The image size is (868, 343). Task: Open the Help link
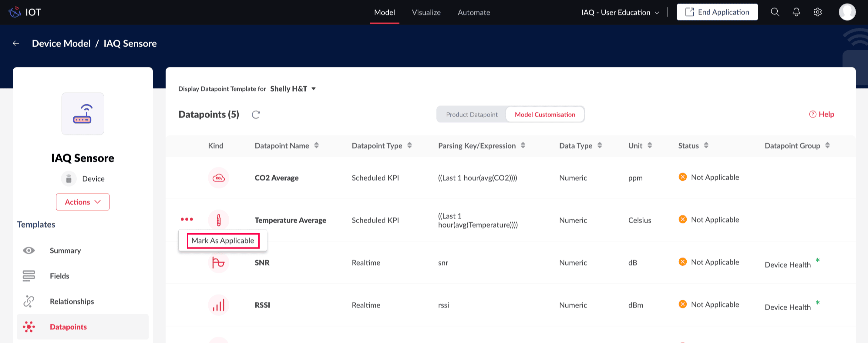click(821, 115)
